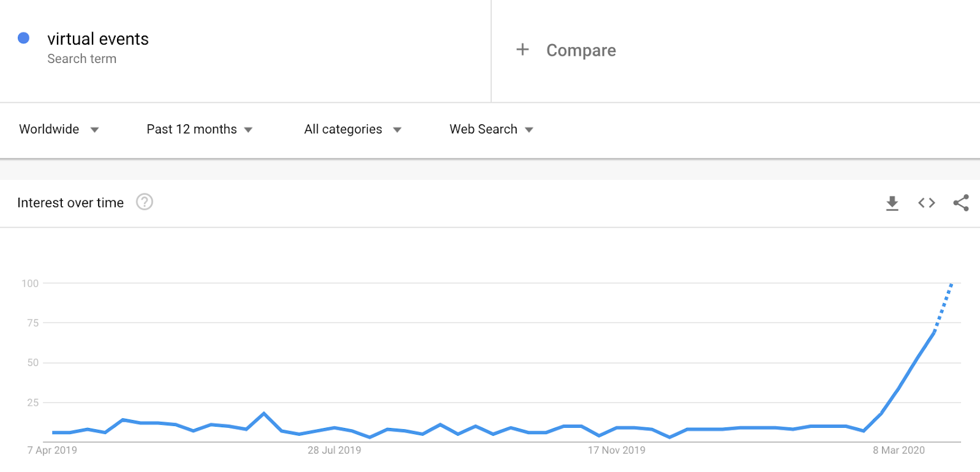Click the Search term subtitle text
This screenshot has width=980, height=472.
tap(82, 59)
